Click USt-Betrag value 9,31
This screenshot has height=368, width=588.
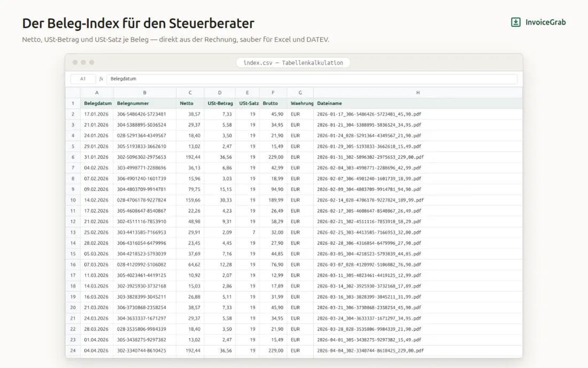tap(220, 221)
